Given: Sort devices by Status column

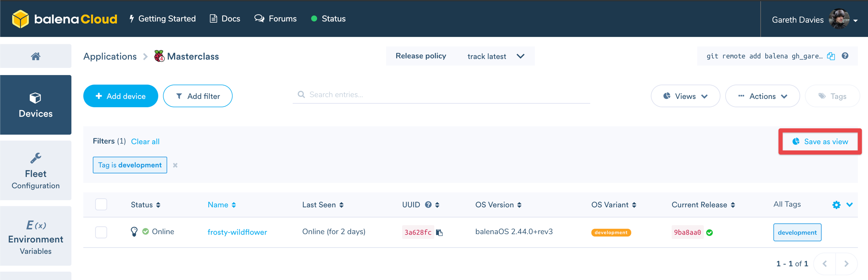Looking at the screenshot, I should (145, 205).
